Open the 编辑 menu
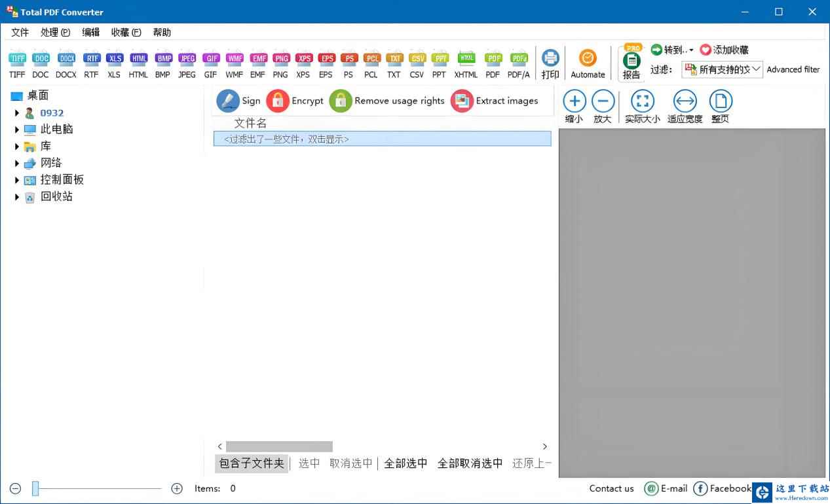The width and height of the screenshot is (830, 504). 91,32
